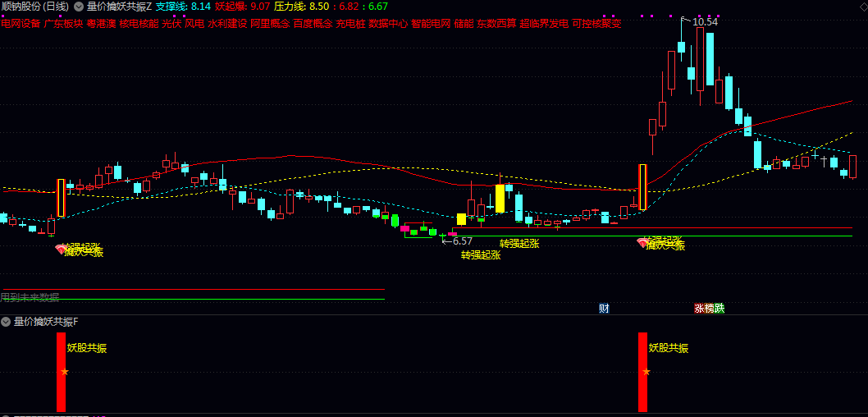Click the 支撑线: 8.14 value
The image size is (868, 417).
pyautogui.click(x=183, y=7)
